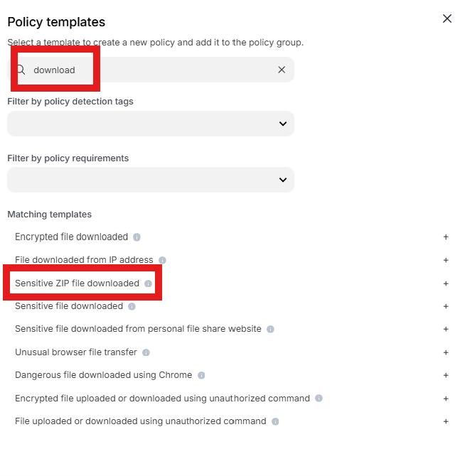465x476 pixels.
Task: Clear the download search text
Action: (282, 70)
